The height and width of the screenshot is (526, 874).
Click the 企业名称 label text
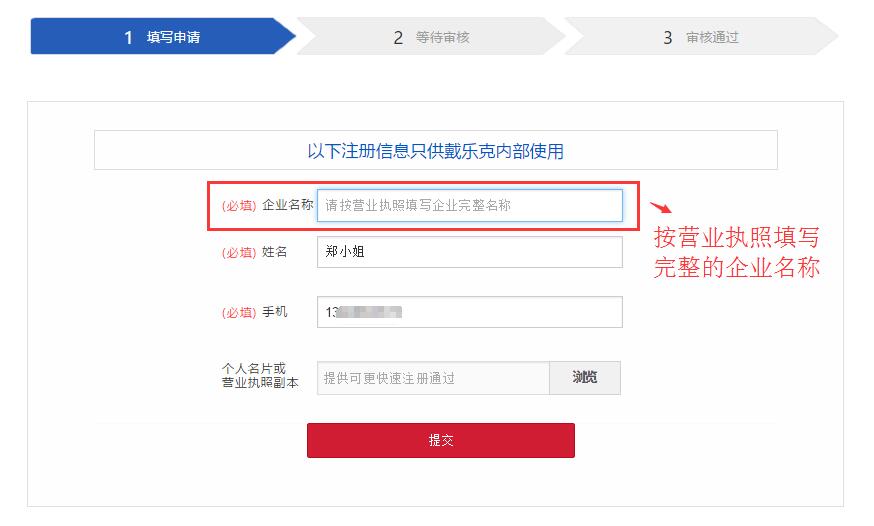coord(288,205)
